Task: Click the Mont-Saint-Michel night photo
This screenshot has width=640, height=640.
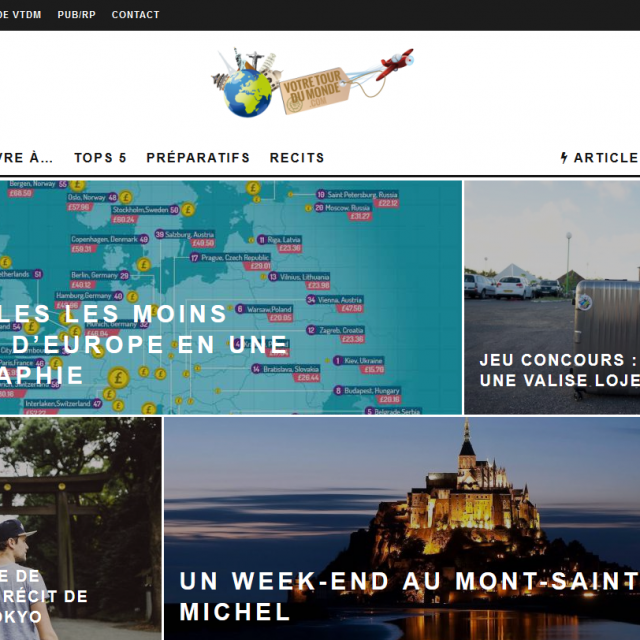Action: [402, 528]
